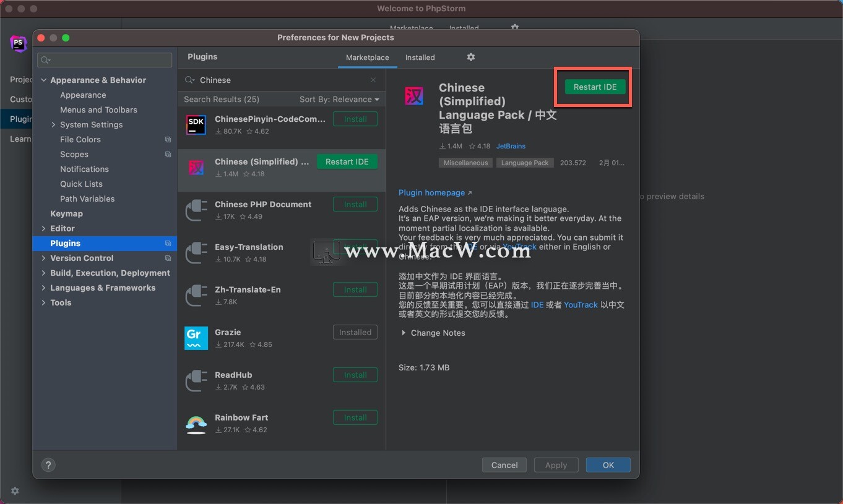Open Plugin homepage link
Screen dimensions: 843x504
click(434, 193)
